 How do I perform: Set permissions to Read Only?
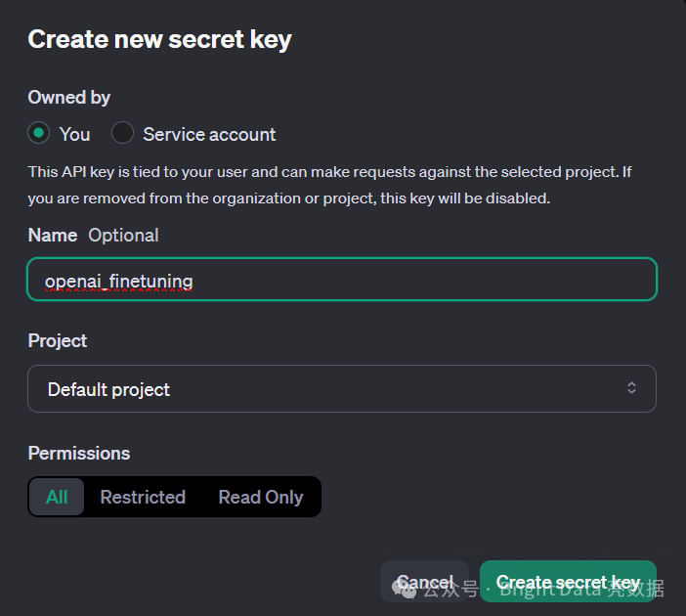pyautogui.click(x=261, y=497)
